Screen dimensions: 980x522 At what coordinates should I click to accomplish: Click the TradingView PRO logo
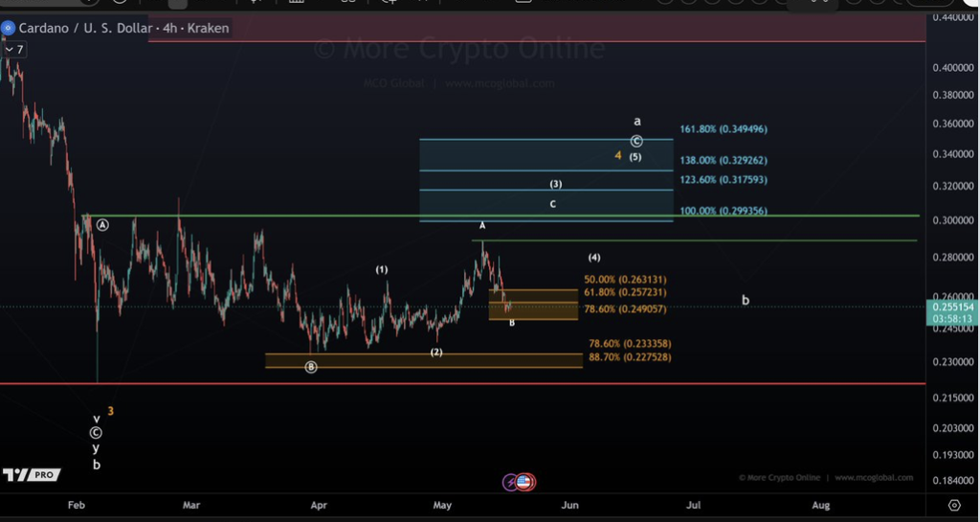pos(32,475)
